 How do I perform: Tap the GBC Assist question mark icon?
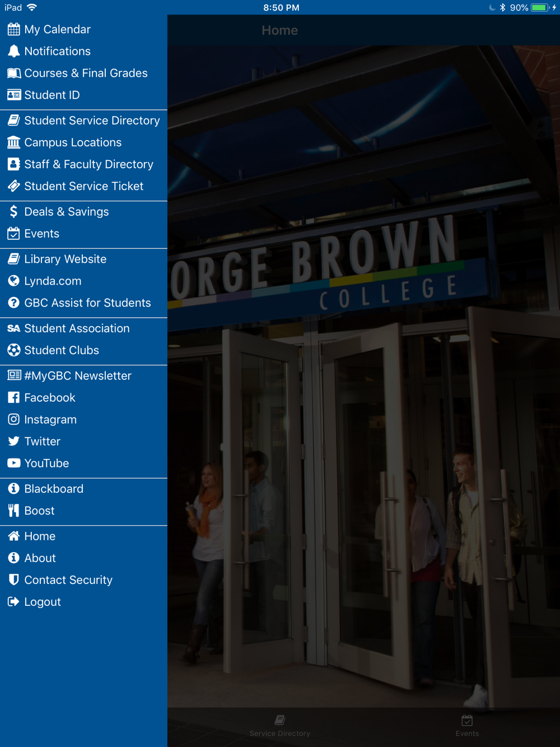tap(14, 302)
